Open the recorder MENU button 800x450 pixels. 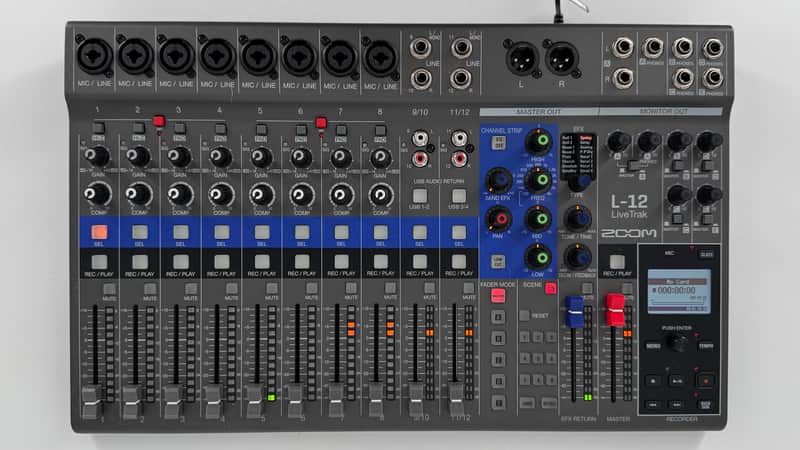coord(653,346)
